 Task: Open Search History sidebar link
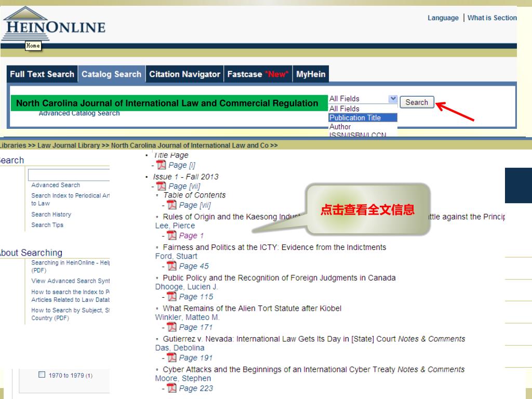pos(51,215)
